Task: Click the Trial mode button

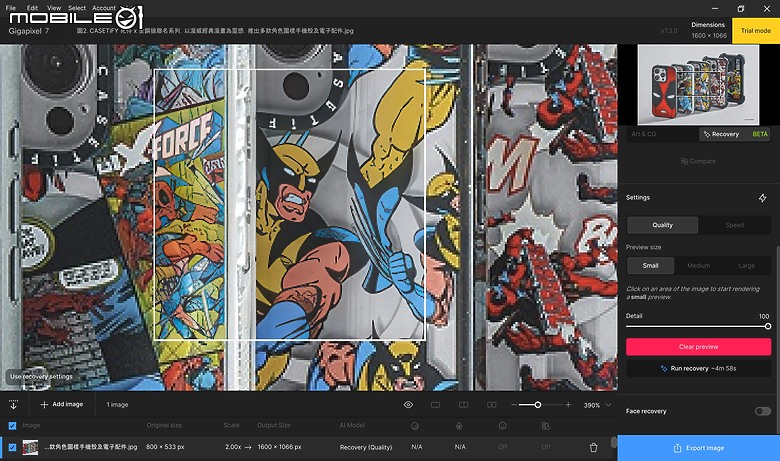Action: (756, 30)
